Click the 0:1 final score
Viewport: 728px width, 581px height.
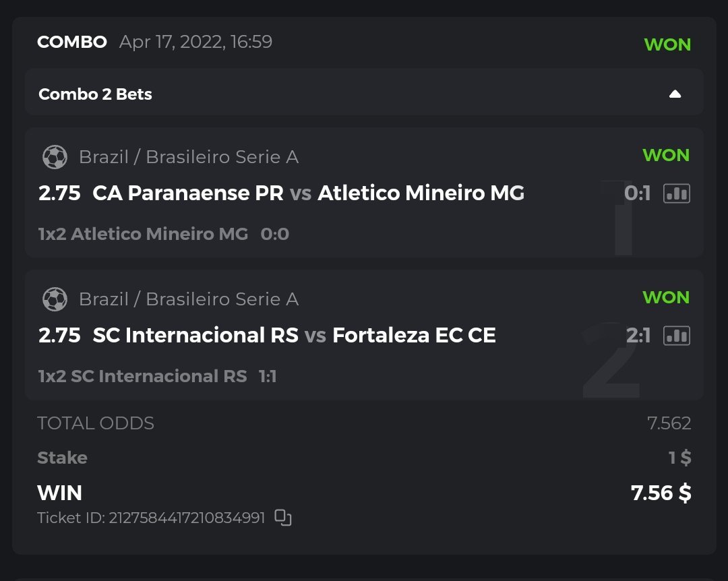(637, 193)
